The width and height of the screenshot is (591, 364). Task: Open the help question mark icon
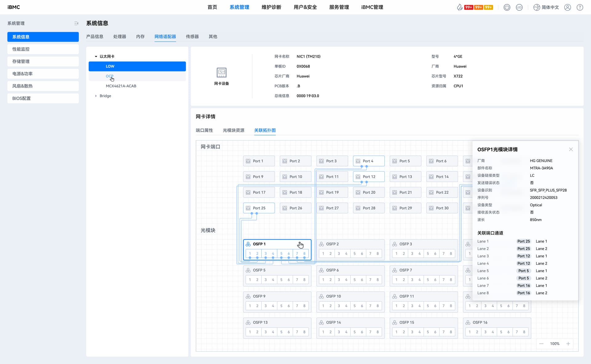click(580, 7)
